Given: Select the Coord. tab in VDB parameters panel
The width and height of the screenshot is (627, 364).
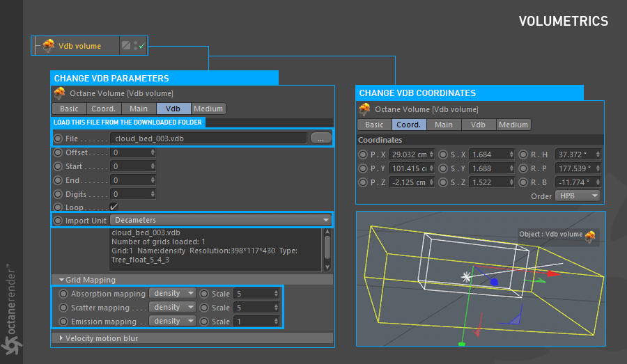Looking at the screenshot, I should 104,109.
